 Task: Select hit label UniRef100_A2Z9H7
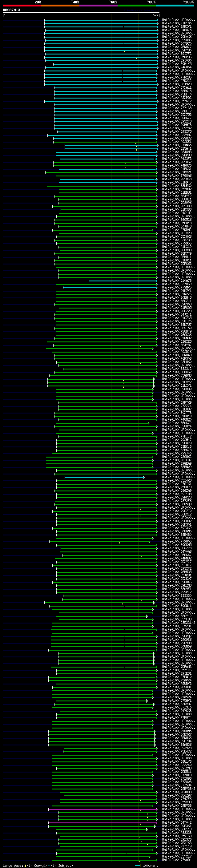[x=177, y=135]
